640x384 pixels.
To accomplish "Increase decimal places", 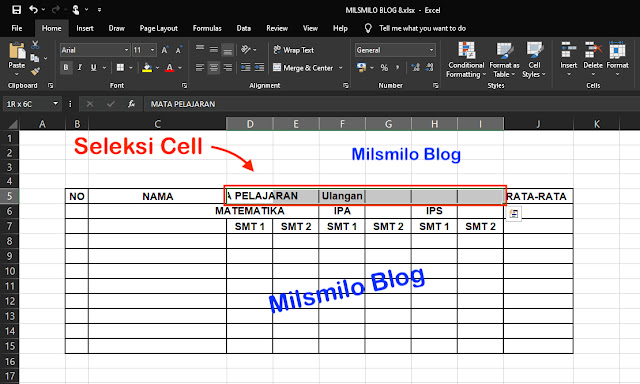I will [416, 67].
